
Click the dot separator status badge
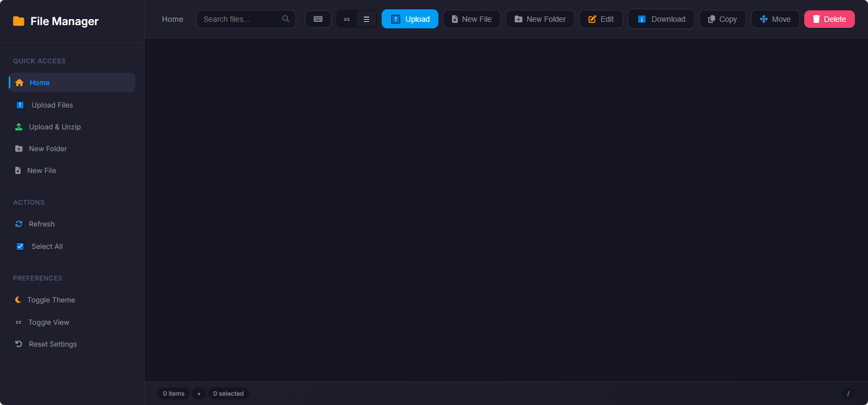tap(199, 394)
